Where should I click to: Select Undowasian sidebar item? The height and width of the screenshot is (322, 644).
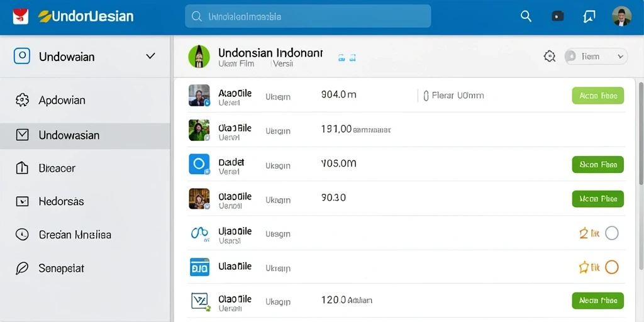coord(85,135)
